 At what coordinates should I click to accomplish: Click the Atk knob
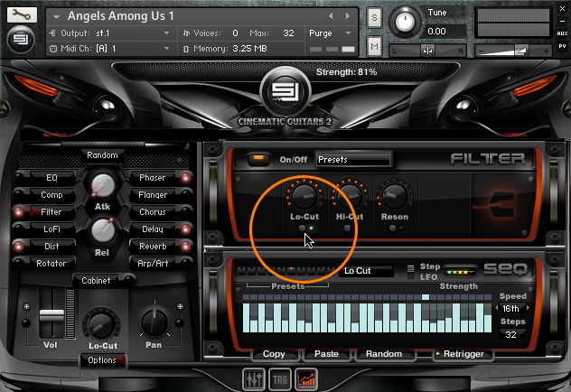click(103, 185)
